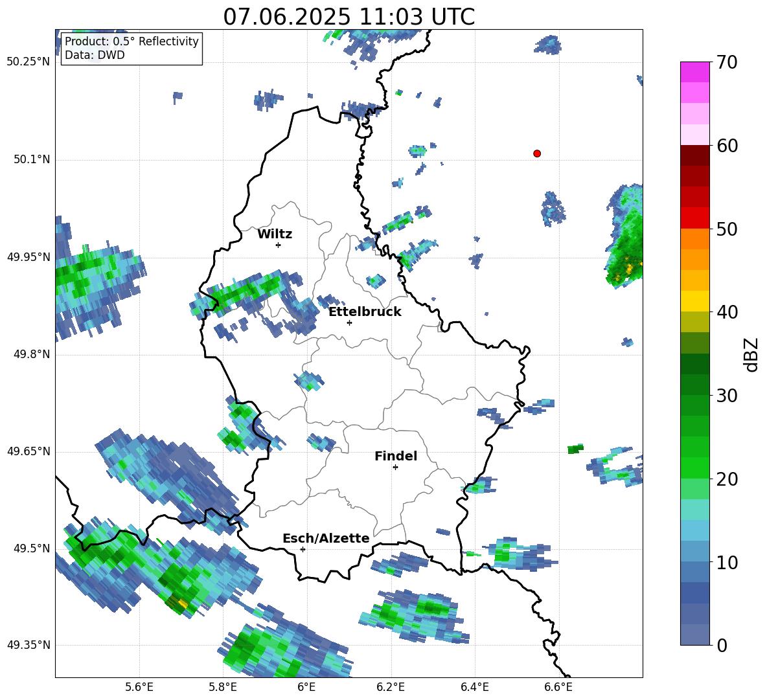Click the dark red colorbar segment below 60
Viewport: 767px width, 700px height.
click(694, 155)
